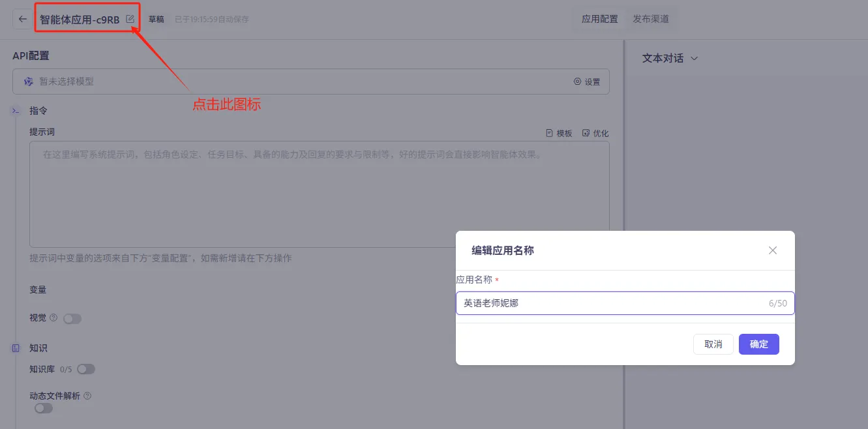Open the 暂未选择模型 model selector

(x=311, y=81)
